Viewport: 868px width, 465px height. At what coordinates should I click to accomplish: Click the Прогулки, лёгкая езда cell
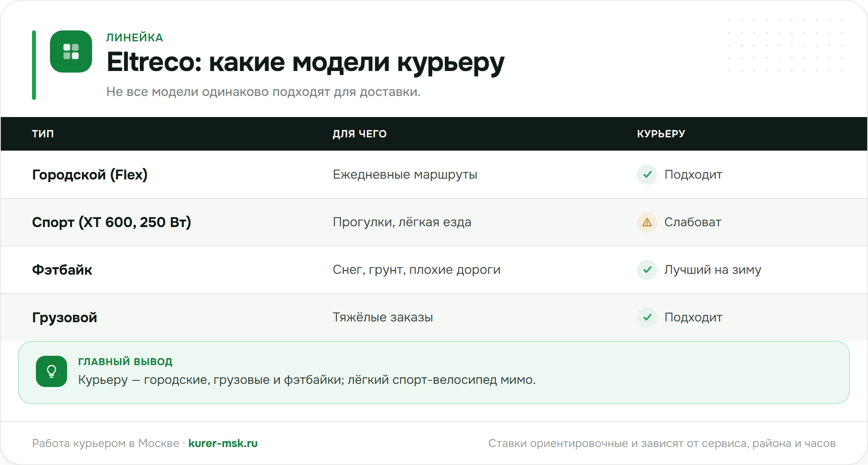(402, 222)
